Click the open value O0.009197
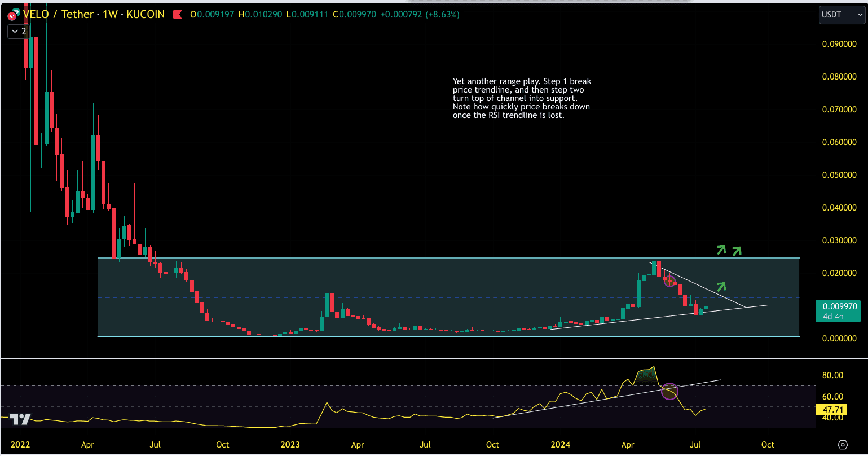The image size is (868, 456). [213, 15]
